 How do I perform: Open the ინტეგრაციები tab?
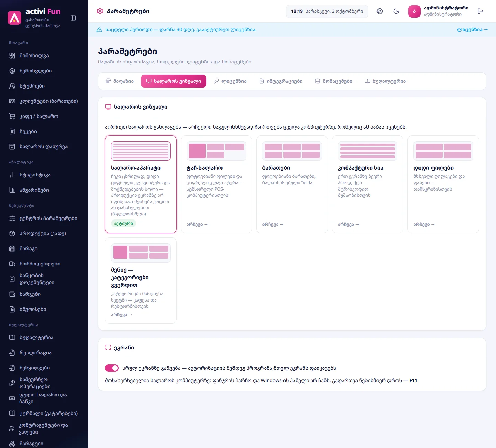pos(281,81)
